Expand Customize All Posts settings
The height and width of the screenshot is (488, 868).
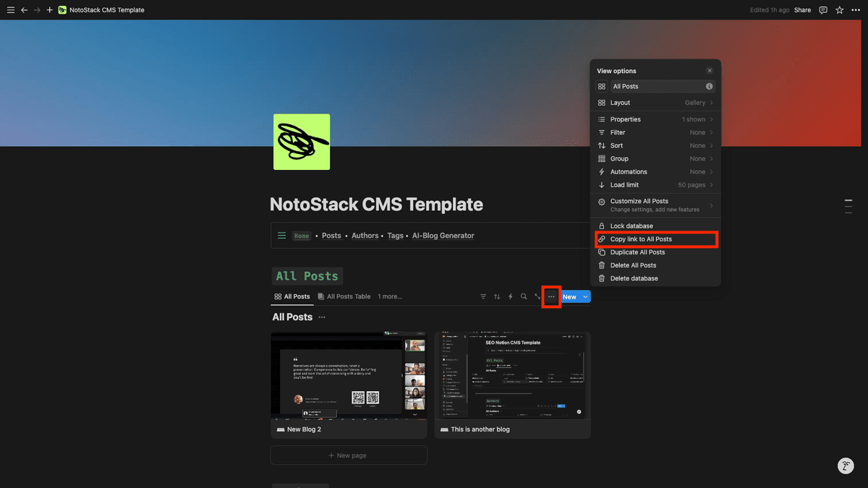coord(655,205)
